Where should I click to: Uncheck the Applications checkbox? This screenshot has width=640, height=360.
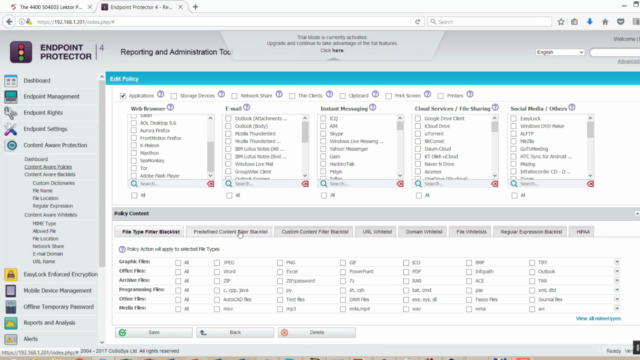(123, 96)
